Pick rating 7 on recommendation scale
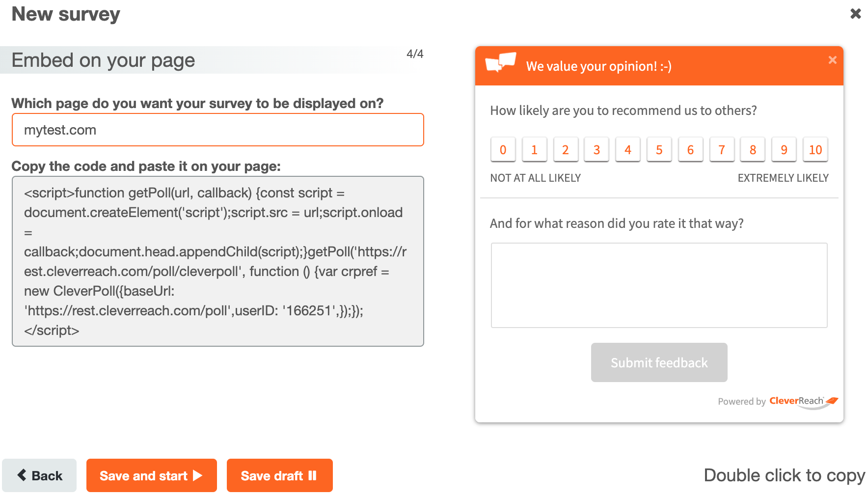 722,150
